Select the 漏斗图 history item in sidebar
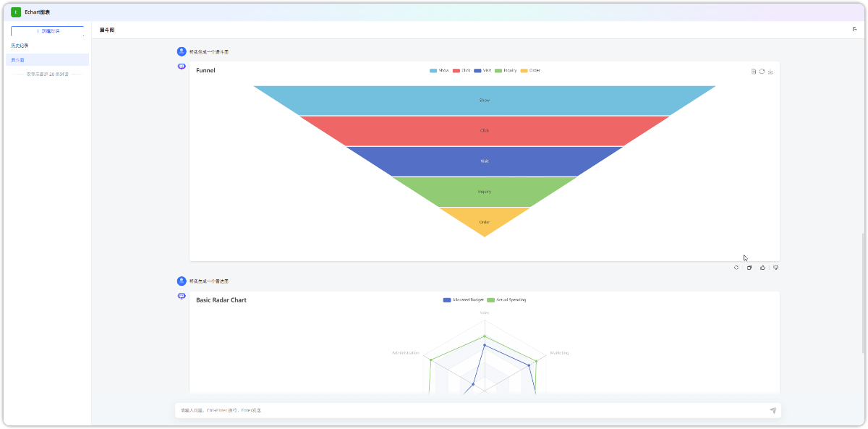 coord(47,60)
